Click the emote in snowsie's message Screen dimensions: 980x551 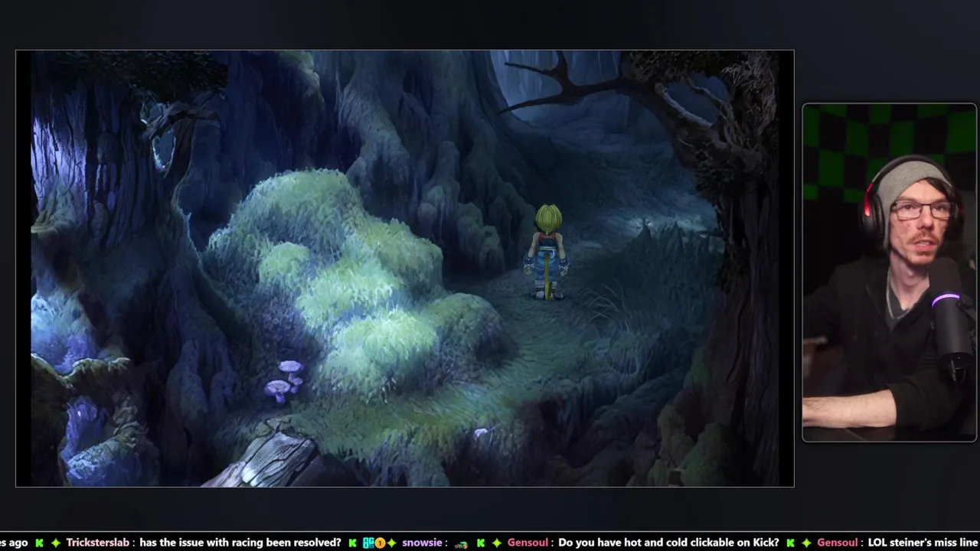tap(461, 545)
